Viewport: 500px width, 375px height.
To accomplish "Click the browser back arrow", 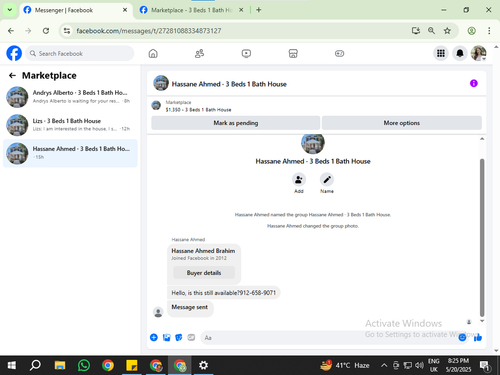I will point(11,31).
